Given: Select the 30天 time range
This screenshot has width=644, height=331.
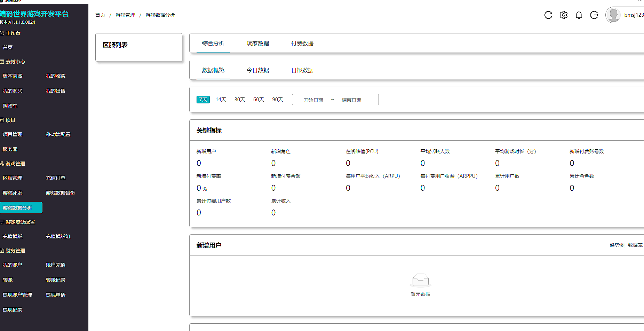Looking at the screenshot, I should coord(239,100).
